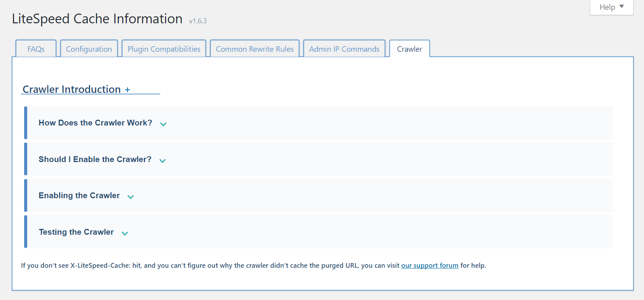Open the Help dropdown
644x300 pixels.
(x=612, y=7)
